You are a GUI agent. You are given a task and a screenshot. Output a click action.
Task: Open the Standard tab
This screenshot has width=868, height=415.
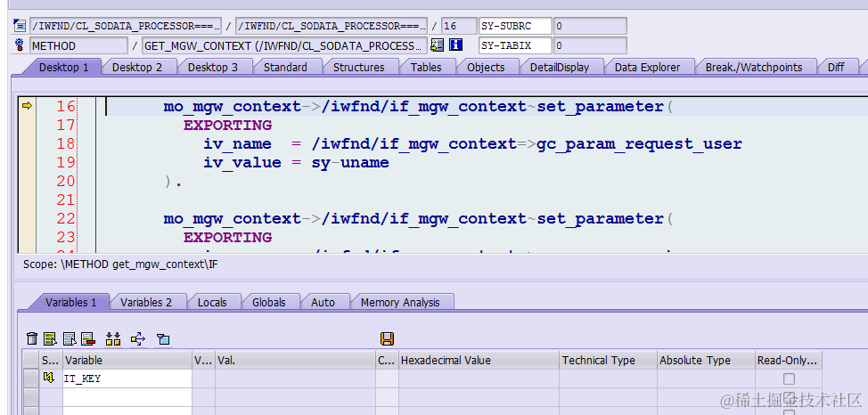point(285,67)
